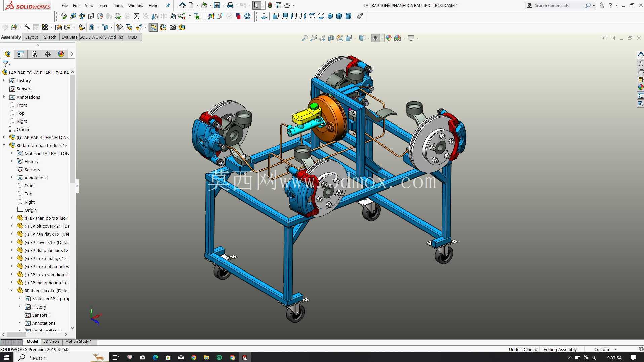
Task: Open the File menu
Action: pyautogui.click(x=65, y=5)
